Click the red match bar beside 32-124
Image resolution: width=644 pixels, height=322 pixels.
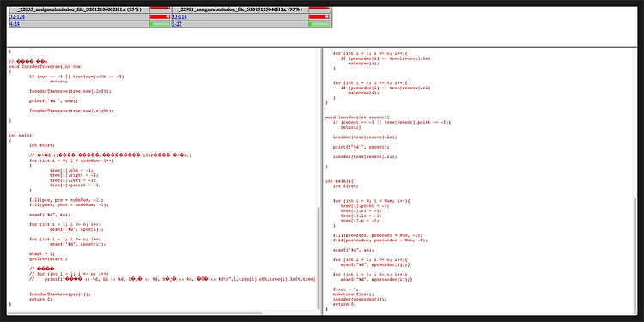pos(161,17)
